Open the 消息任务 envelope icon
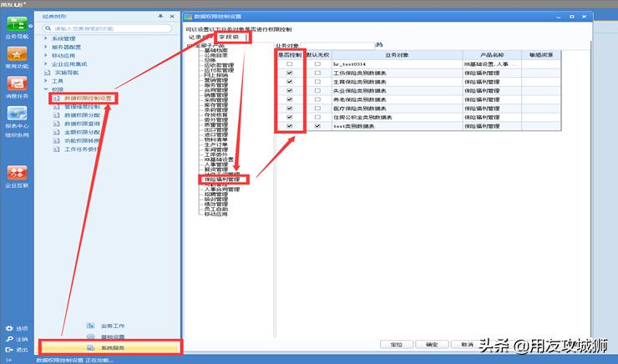Viewport: 618px width, 364px height. tap(17, 83)
